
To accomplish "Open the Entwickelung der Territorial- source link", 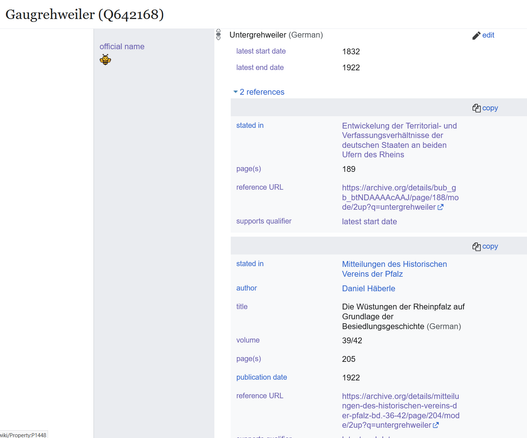I will point(399,140).
